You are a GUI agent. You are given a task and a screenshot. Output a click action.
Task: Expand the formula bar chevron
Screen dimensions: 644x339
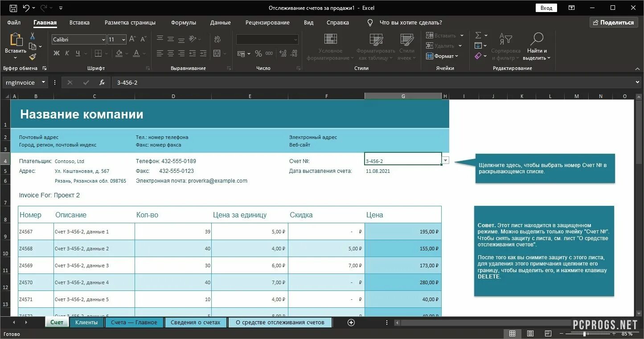(637, 82)
